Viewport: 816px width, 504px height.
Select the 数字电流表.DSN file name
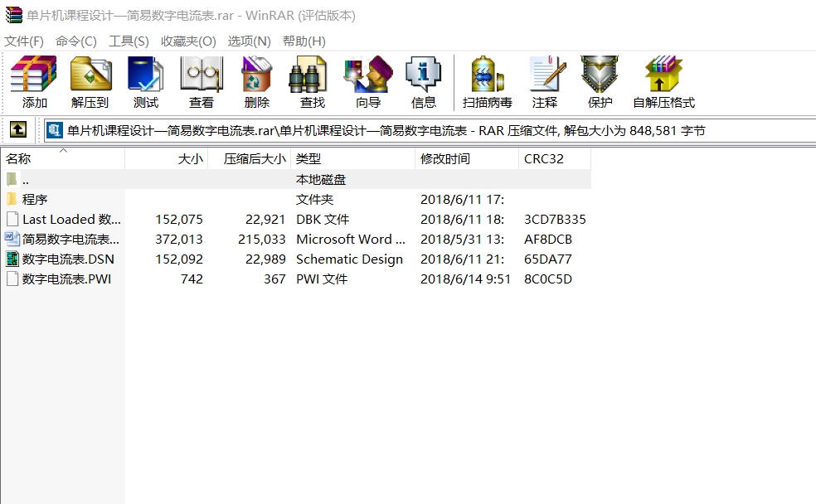(x=68, y=259)
